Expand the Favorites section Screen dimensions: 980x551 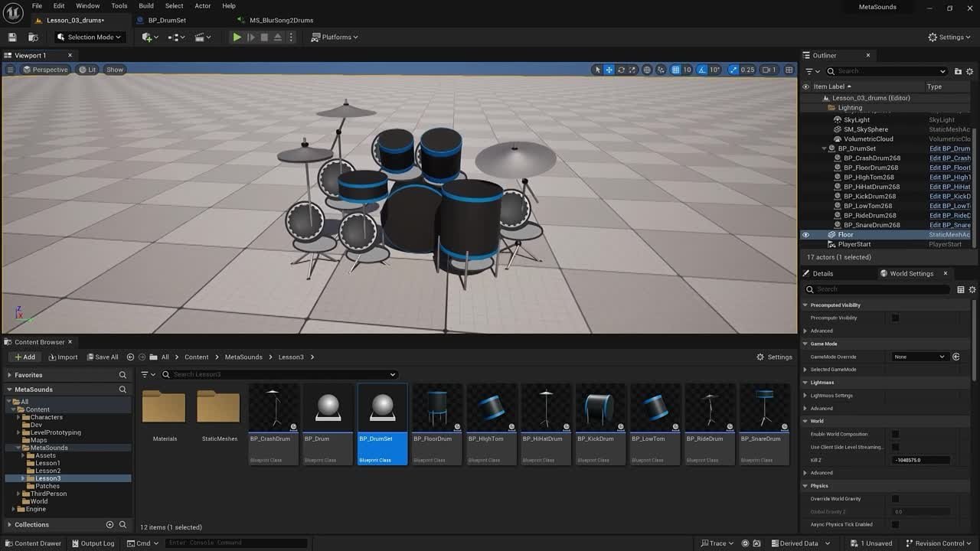pos(9,375)
